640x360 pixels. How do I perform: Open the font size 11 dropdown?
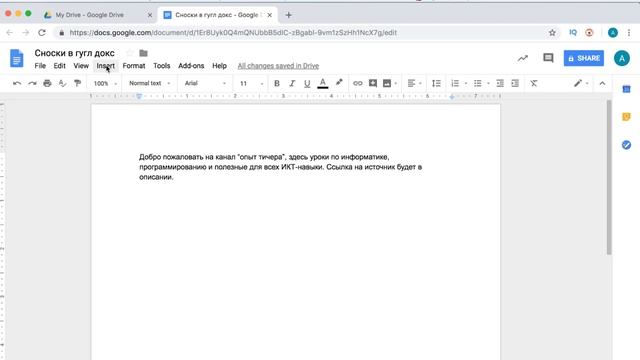(251, 83)
